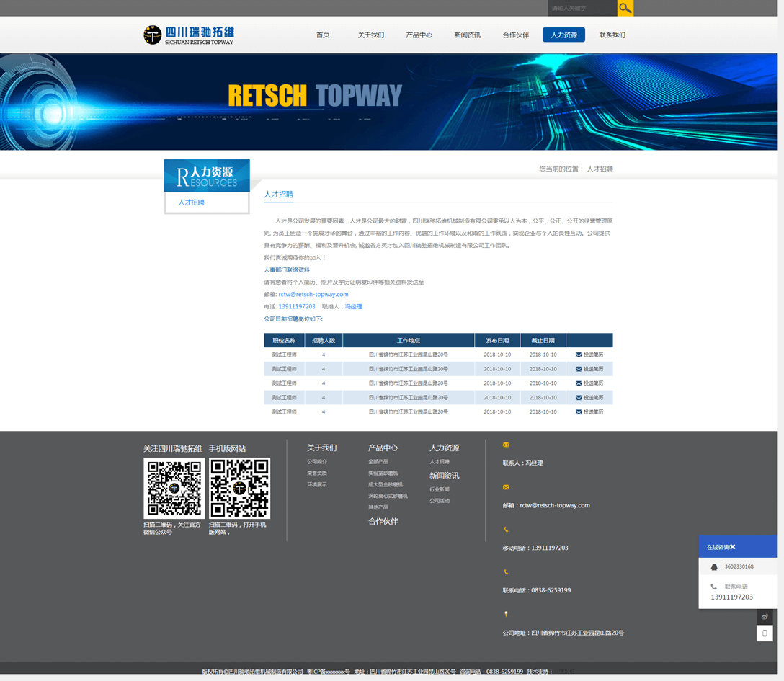
Task: Open 首页 in the navigation bar
Action: [323, 35]
